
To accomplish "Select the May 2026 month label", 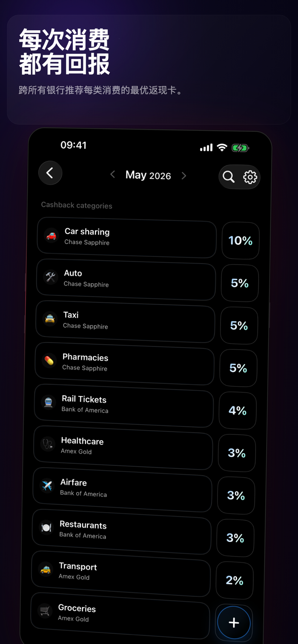I will click(148, 175).
